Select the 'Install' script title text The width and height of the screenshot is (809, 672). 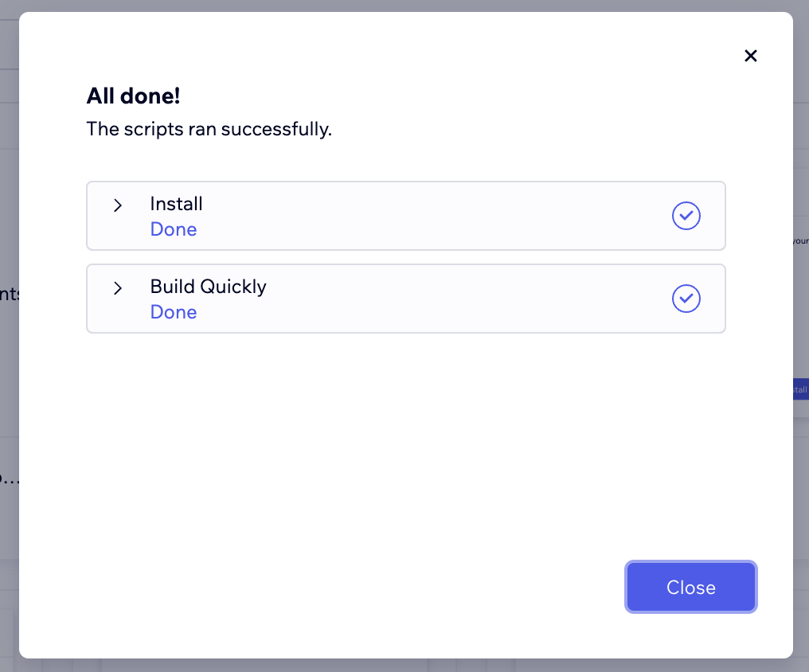pyautogui.click(x=176, y=204)
